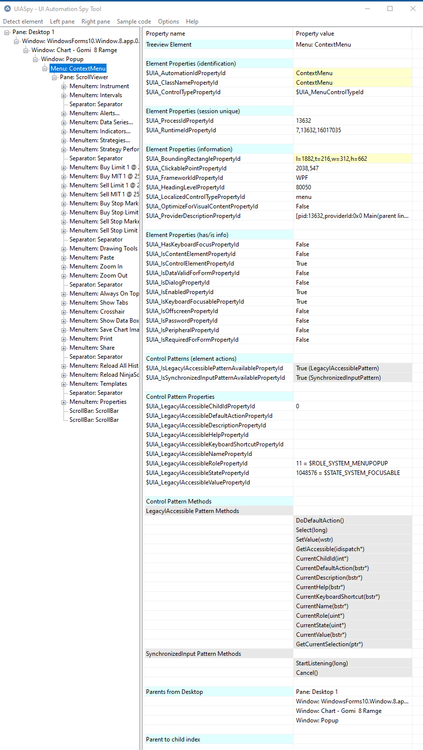Select MenuItem: Print tree row
The height and width of the screenshot is (750, 423).
(91, 339)
